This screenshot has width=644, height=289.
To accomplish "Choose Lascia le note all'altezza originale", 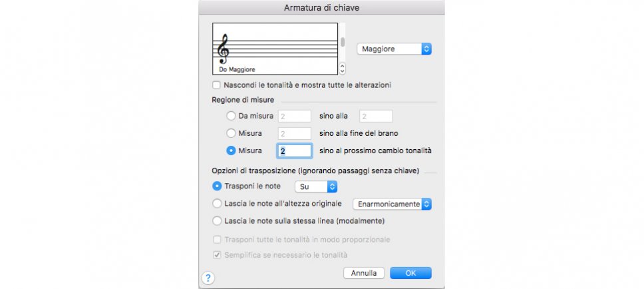I will [216, 204].
